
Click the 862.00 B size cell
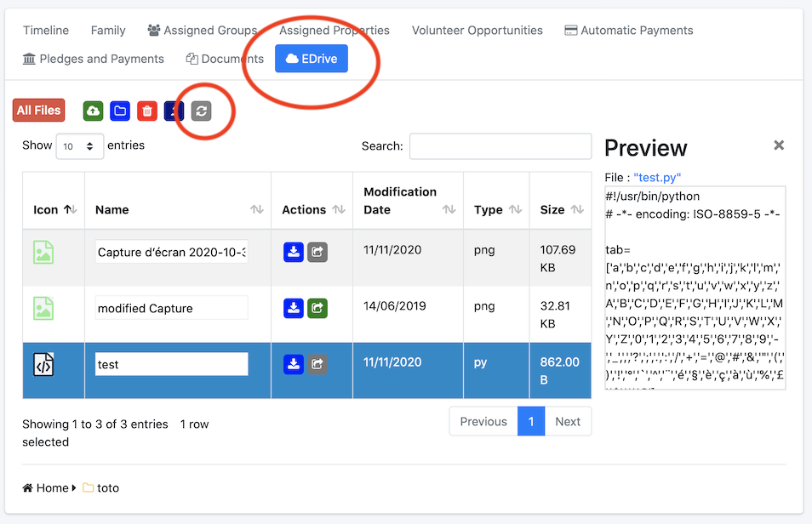click(x=559, y=371)
